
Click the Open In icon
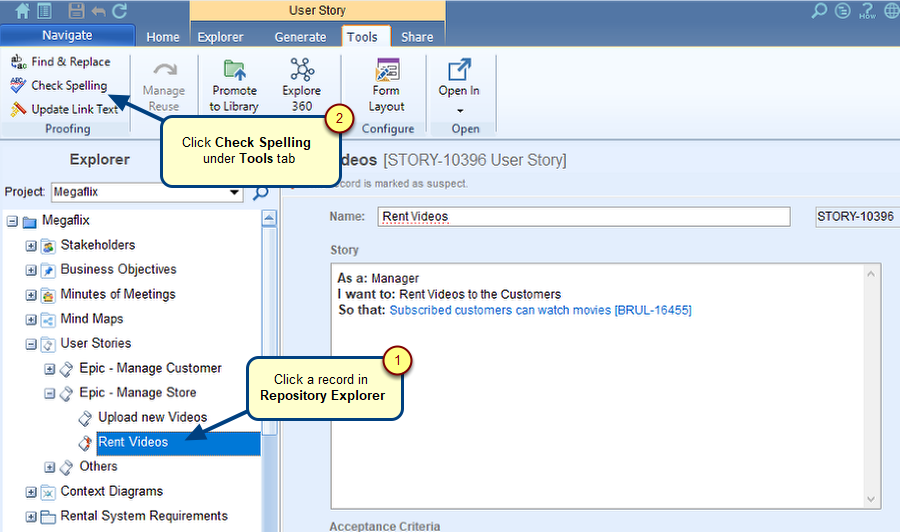[x=459, y=70]
